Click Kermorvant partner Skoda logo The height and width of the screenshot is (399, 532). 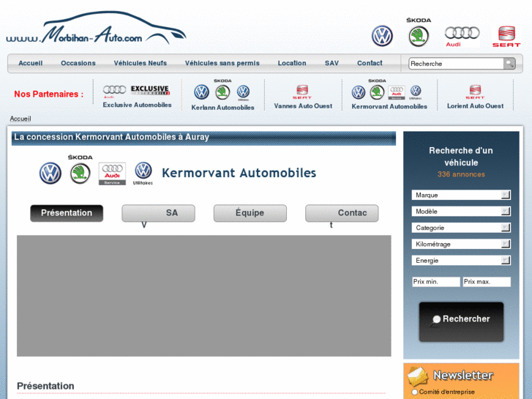(377, 89)
